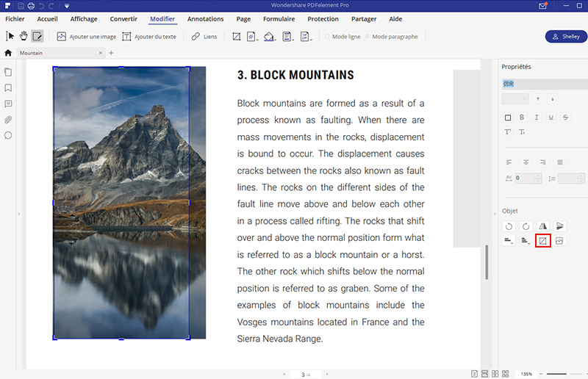Click the crop image icon in Objet
This screenshot has height=379, width=588.
[x=543, y=240]
